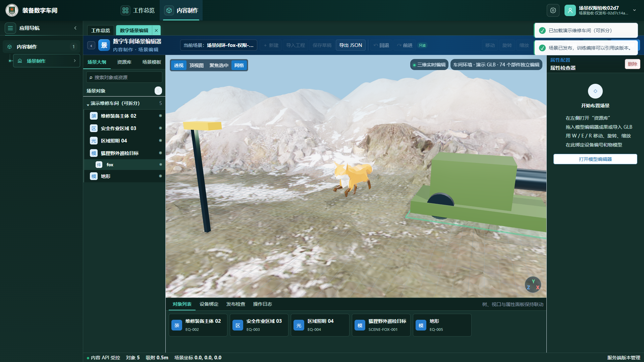
Task: Click the 聚焦选中 focus button
Action: (219, 65)
